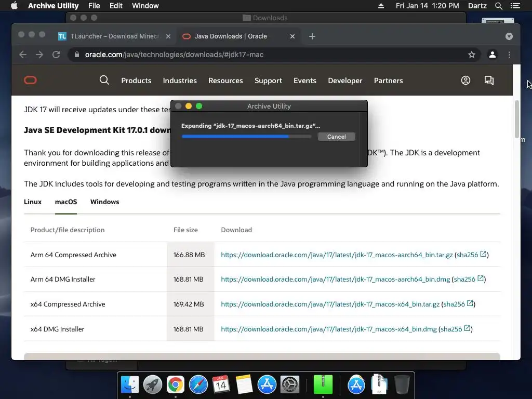Open Finder from the Dock

tap(130, 384)
